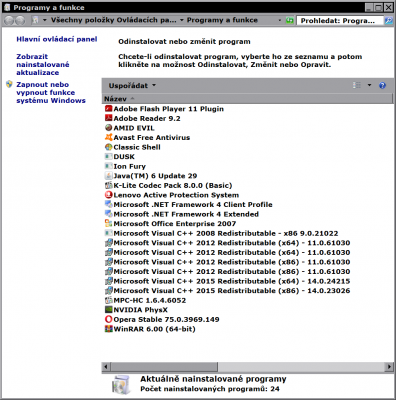Viewport: 396px width, 400px height.
Task: Click the forward navigation button
Action: (x=20, y=20)
